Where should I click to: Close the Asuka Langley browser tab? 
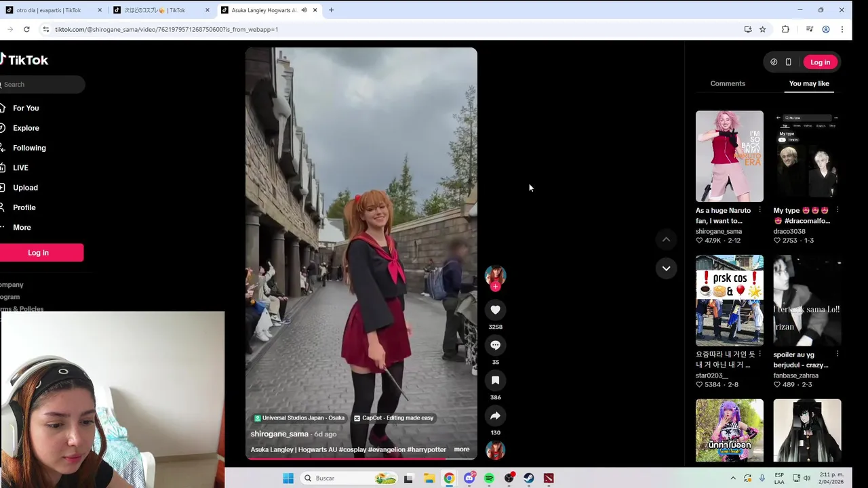(x=315, y=10)
